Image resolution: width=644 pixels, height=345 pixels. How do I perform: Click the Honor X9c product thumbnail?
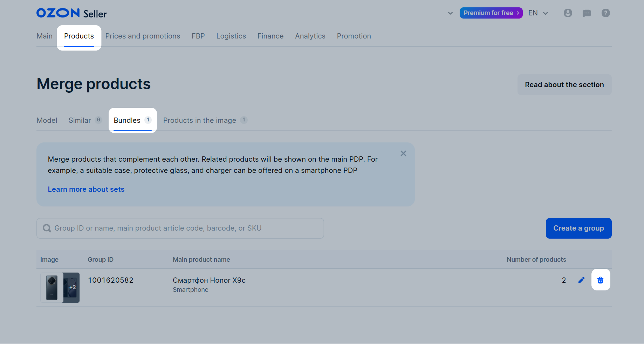click(x=52, y=288)
